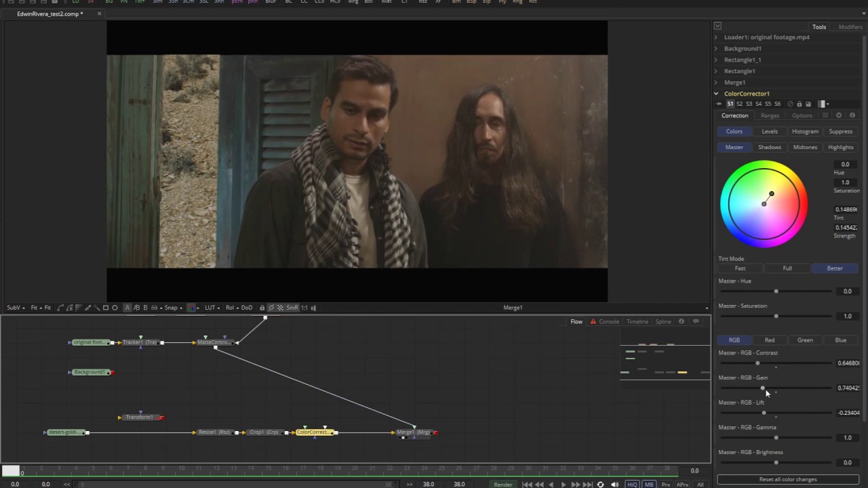Viewport: 868px width, 488px height.
Task: Click the RGB color channel icon in viewer toolbar
Action: [191, 308]
